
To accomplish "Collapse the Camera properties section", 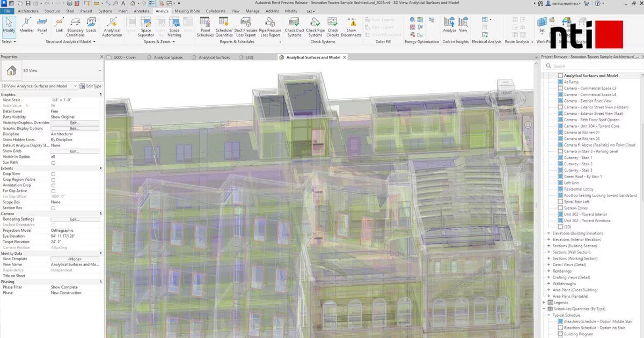I will pyautogui.click(x=101, y=214).
